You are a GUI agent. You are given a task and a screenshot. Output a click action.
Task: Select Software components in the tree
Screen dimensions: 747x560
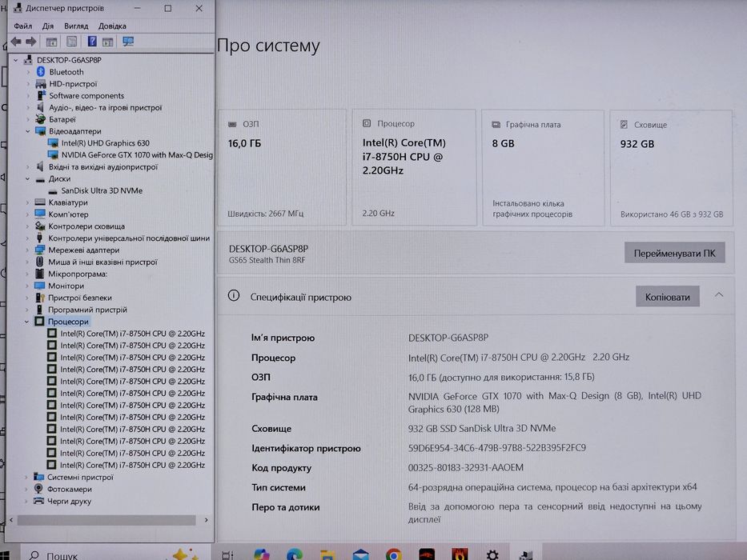(x=86, y=96)
